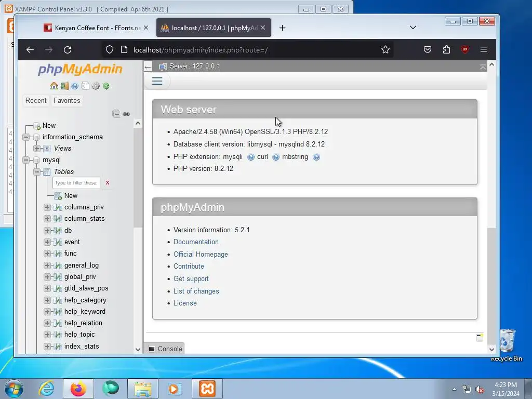Expand the column_stats table node
The image size is (532, 399).
point(47,219)
